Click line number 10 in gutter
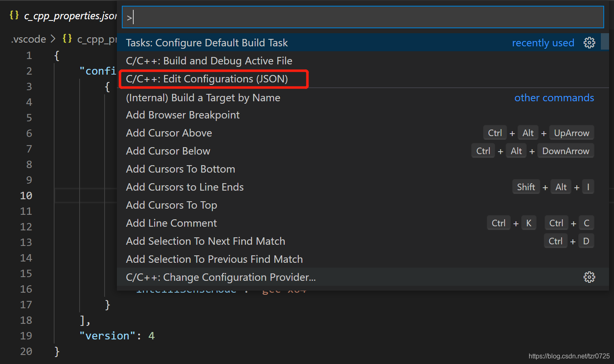 [x=26, y=196]
